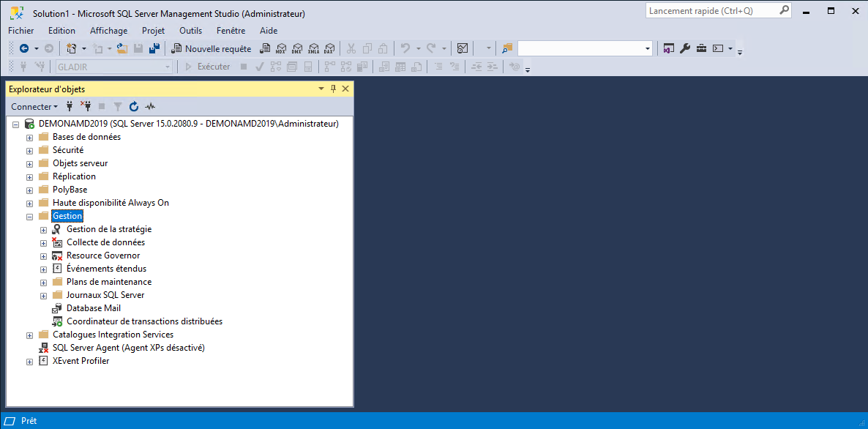868x429 pixels.
Task: Click the Connect Object Explorer plug icon
Action: point(70,106)
